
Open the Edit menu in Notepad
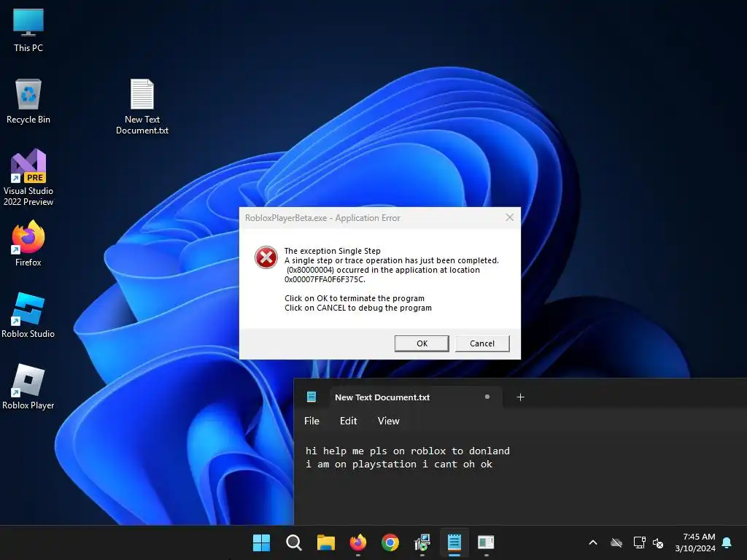(348, 421)
